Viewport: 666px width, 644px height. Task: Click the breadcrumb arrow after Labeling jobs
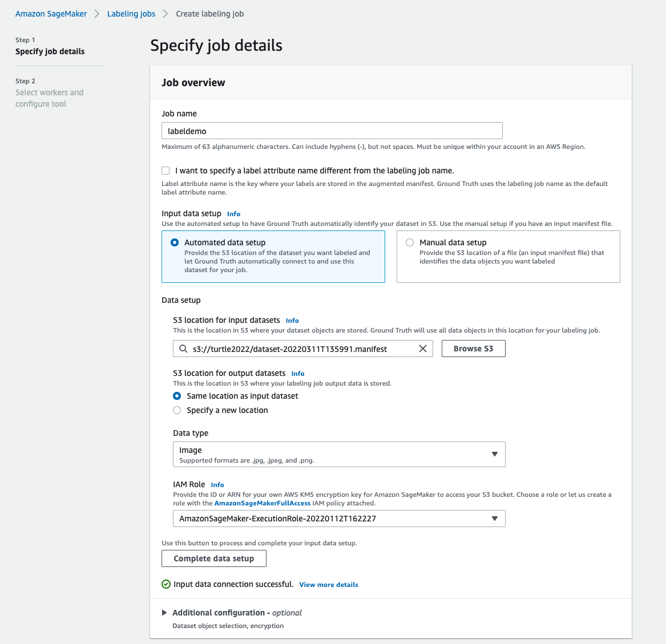[x=166, y=14]
